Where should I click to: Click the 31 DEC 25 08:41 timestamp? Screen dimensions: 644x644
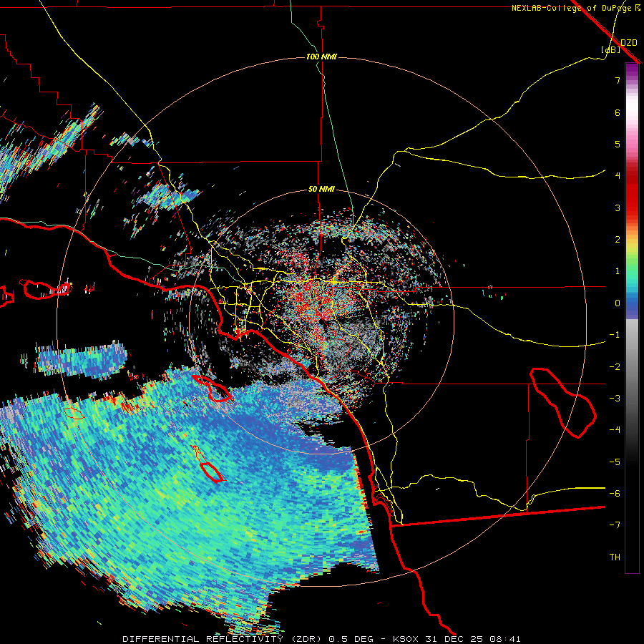coord(472,639)
